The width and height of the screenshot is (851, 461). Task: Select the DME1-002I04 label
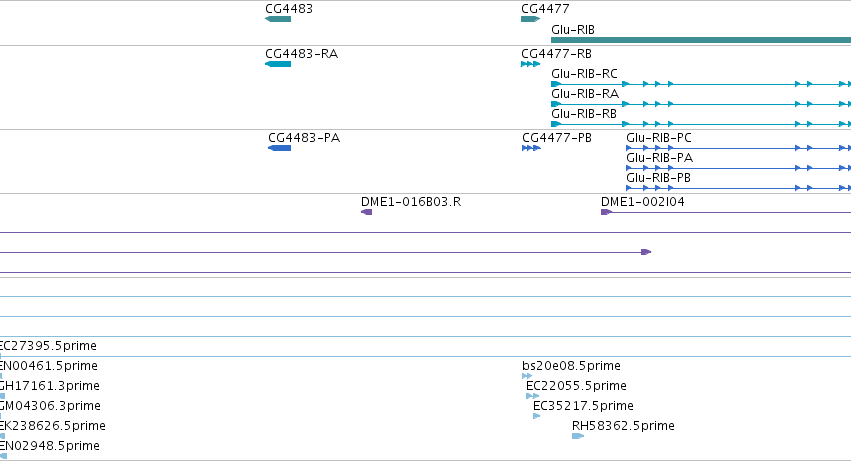click(643, 202)
